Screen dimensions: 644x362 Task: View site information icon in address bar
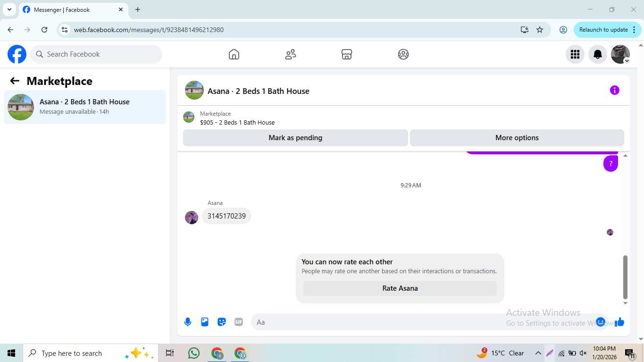(x=65, y=30)
